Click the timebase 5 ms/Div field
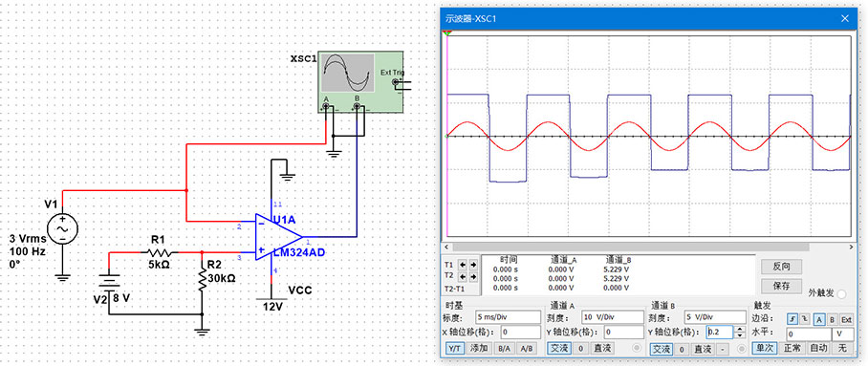This screenshot has height=366, width=868. [508, 317]
